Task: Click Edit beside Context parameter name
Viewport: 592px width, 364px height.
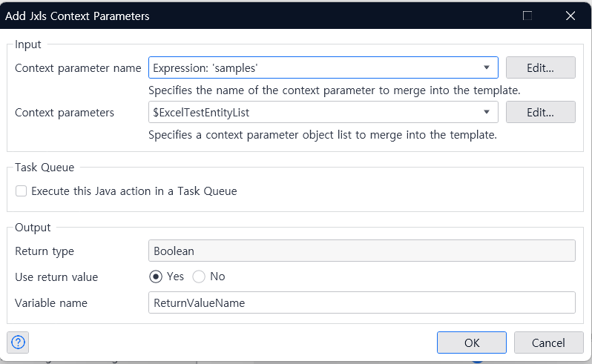Action: point(540,67)
